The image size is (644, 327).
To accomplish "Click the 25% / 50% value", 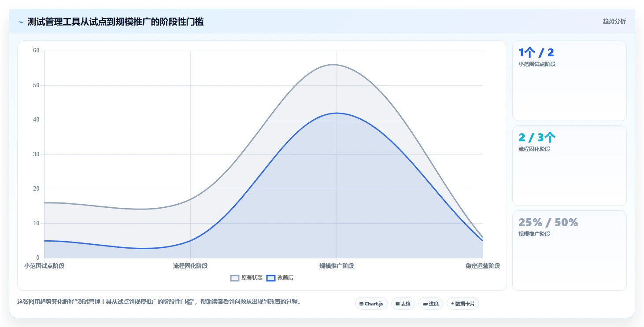I will pyautogui.click(x=548, y=223).
